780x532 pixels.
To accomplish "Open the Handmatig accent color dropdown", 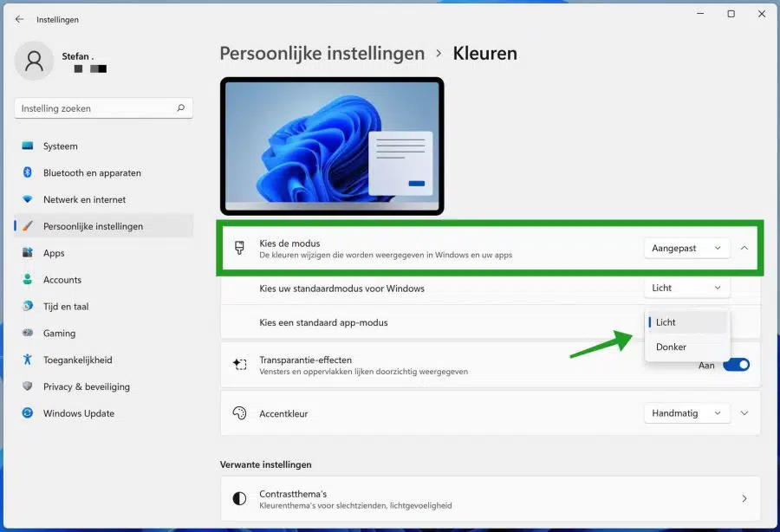I will 687,413.
